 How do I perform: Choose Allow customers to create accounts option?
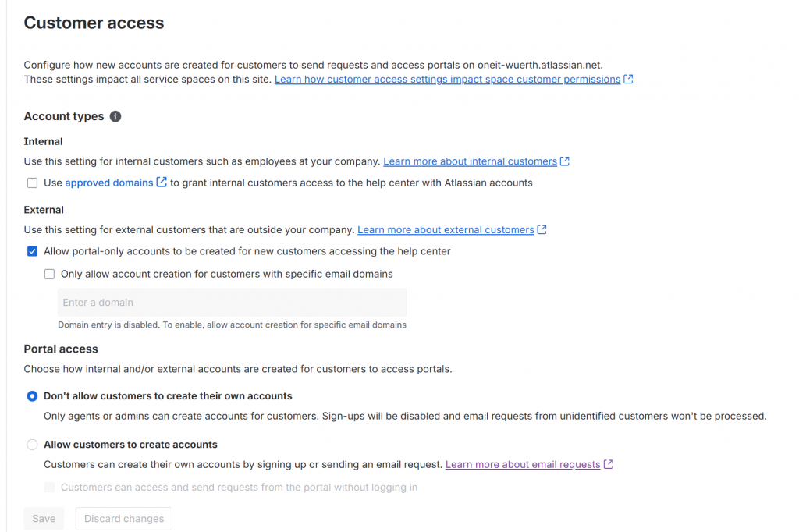pos(32,445)
